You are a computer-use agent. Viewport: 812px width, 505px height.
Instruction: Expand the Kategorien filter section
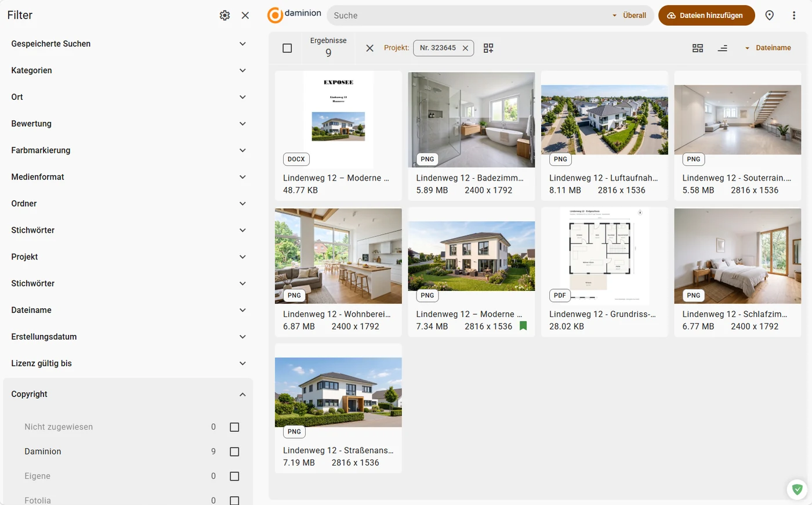tap(128, 71)
